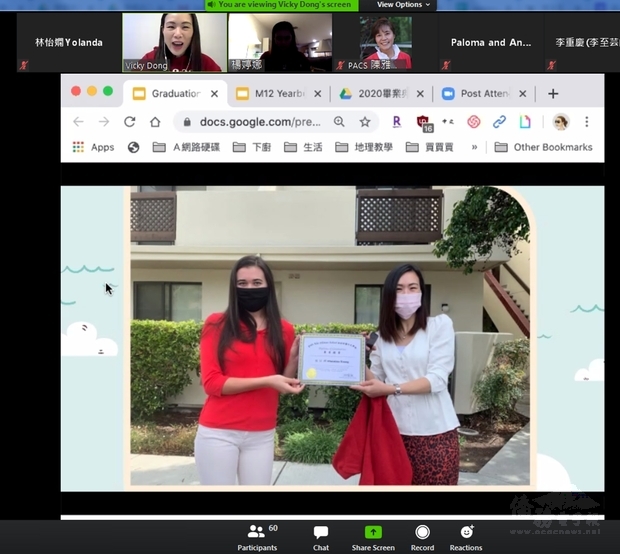This screenshot has height=554, width=620.
Task: Open the Reactions menu
Action: click(x=466, y=536)
